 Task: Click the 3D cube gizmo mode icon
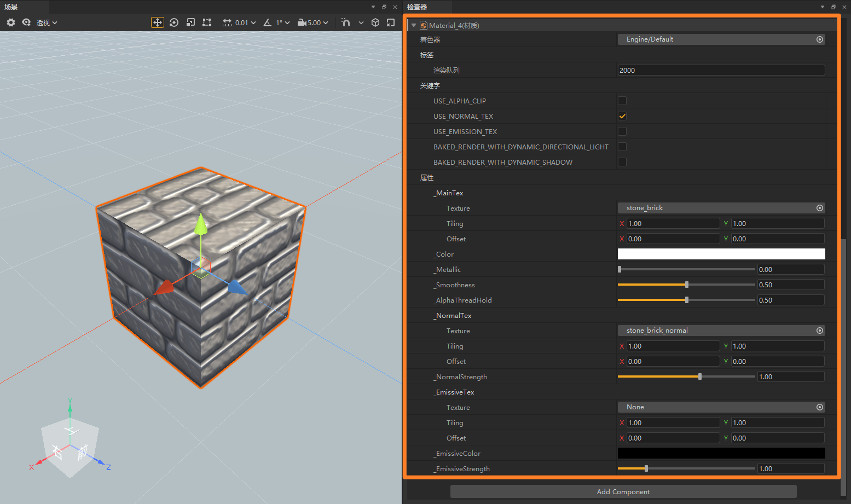pos(375,22)
